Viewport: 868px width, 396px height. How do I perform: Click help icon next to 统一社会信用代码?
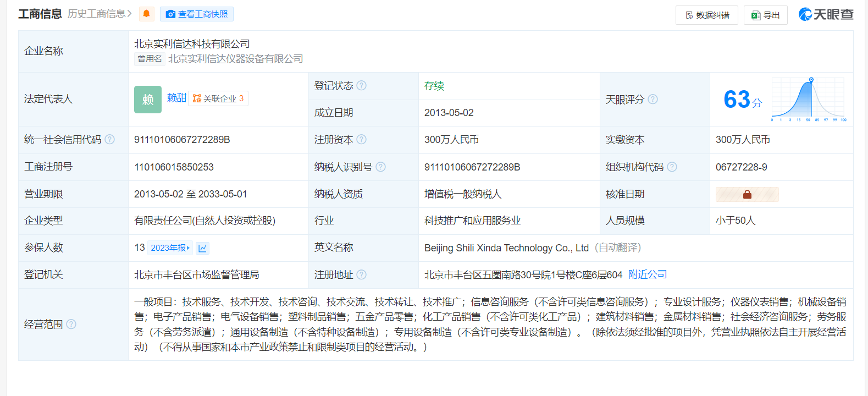pyautogui.click(x=109, y=139)
